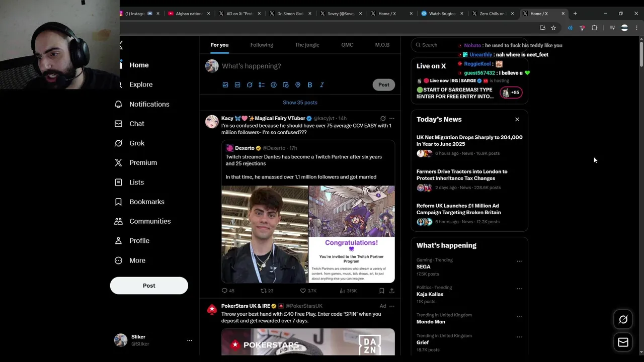This screenshot has height=362, width=644.
Task: Open more options for Kaja Kallas trend
Action: (x=519, y=289)
